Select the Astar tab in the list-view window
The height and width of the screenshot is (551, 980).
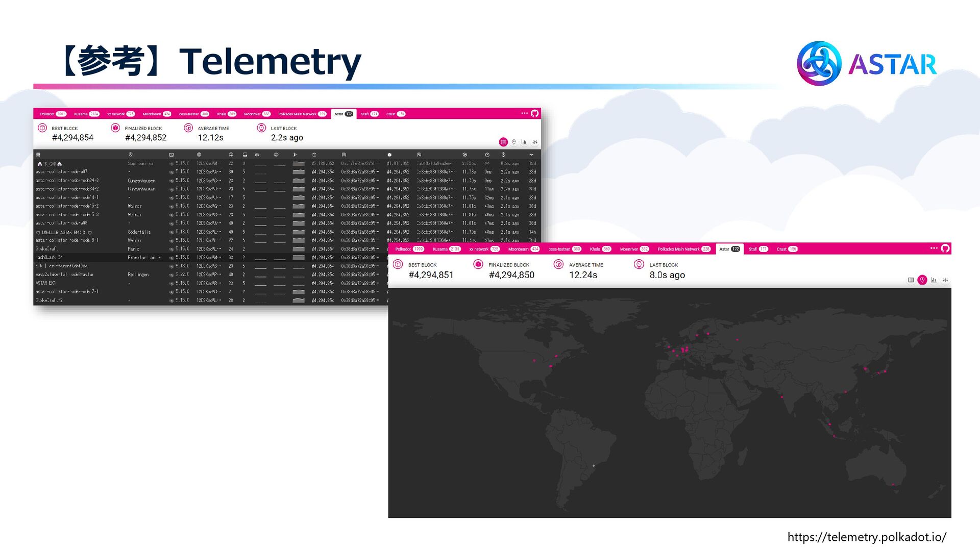[x=344, y=114]
